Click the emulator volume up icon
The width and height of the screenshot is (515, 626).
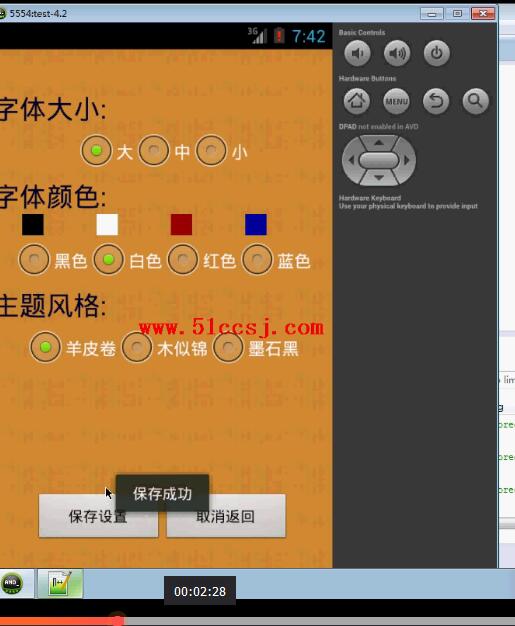pyautogui.click(x=396, y=53)
